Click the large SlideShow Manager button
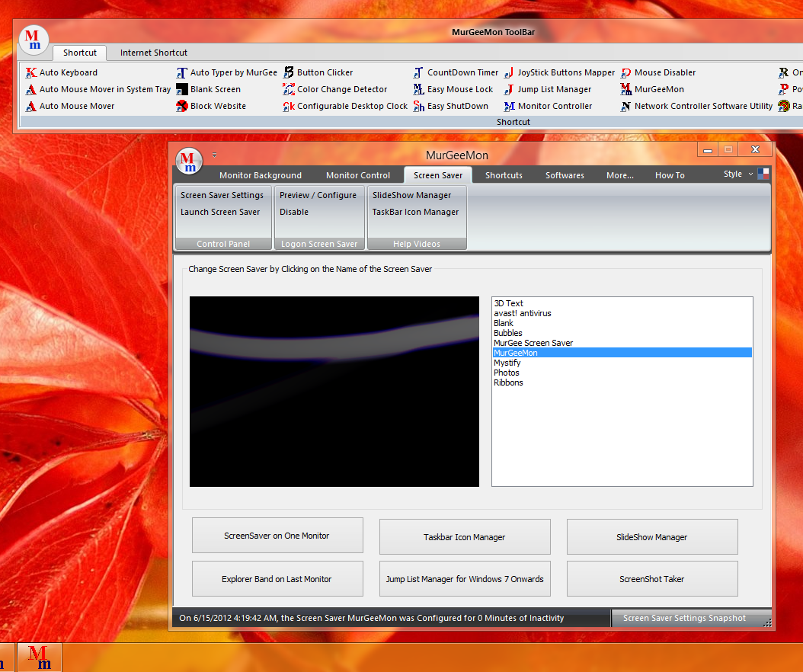Screen dimensions: 803x672 (652, 537)
